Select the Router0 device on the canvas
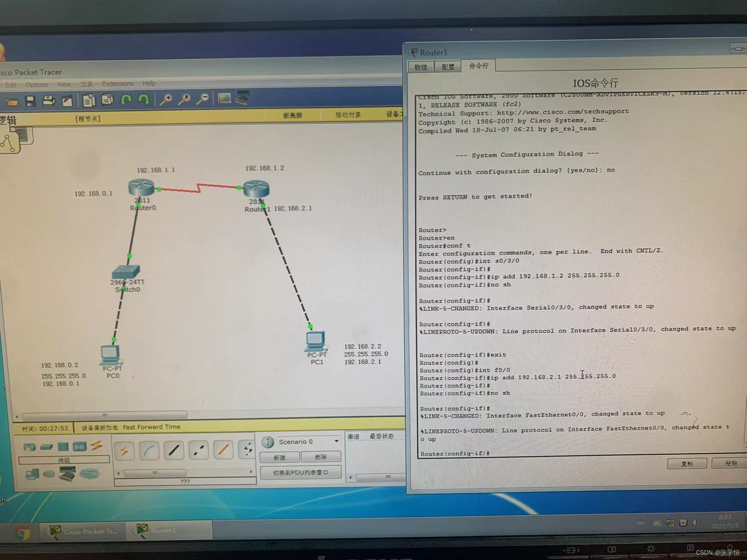The image size is (747, 560). pyautogui.click(x=141, y=188)
